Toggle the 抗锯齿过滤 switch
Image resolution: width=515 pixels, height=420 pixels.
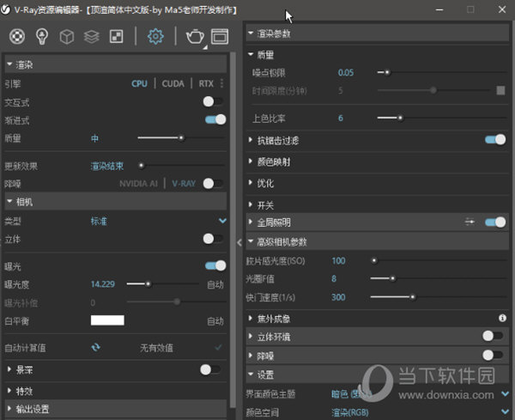(495, 140)
